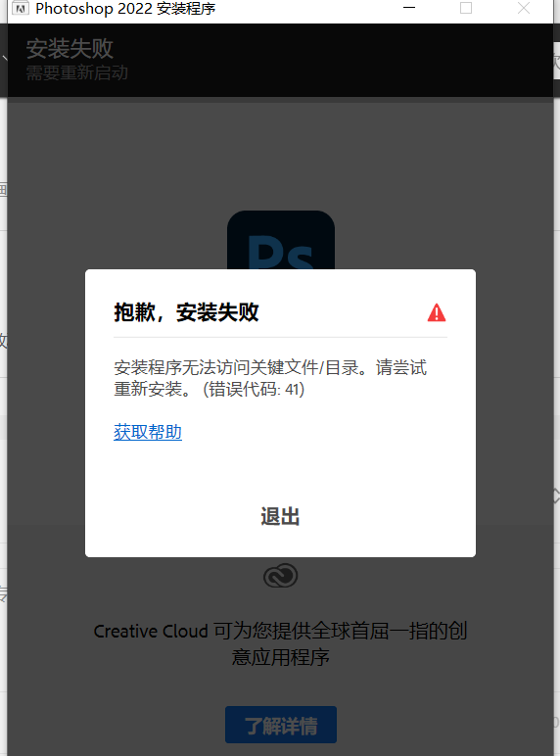Click the red warning triangle icon
Image resolution: width=560 pixels, height=756 pixels.
pyautogui.click(x=437, y=312)
